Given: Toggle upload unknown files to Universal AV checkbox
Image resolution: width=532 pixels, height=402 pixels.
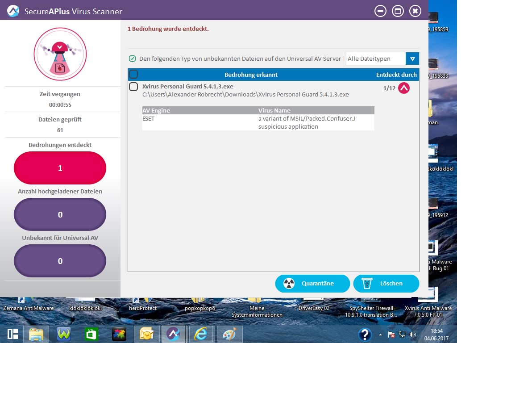Looking at the screenshot, I should coord(132,59).
